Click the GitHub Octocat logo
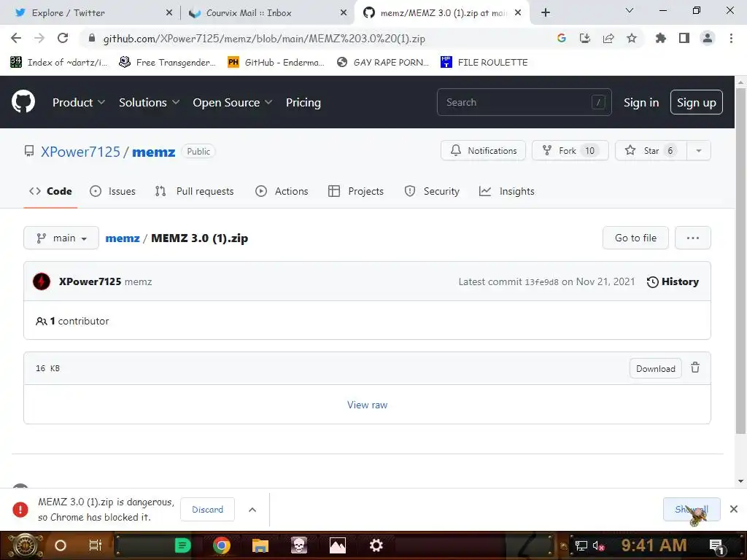Image resolution: width=747 pixels, height=560 pixels. coord(23,101)
